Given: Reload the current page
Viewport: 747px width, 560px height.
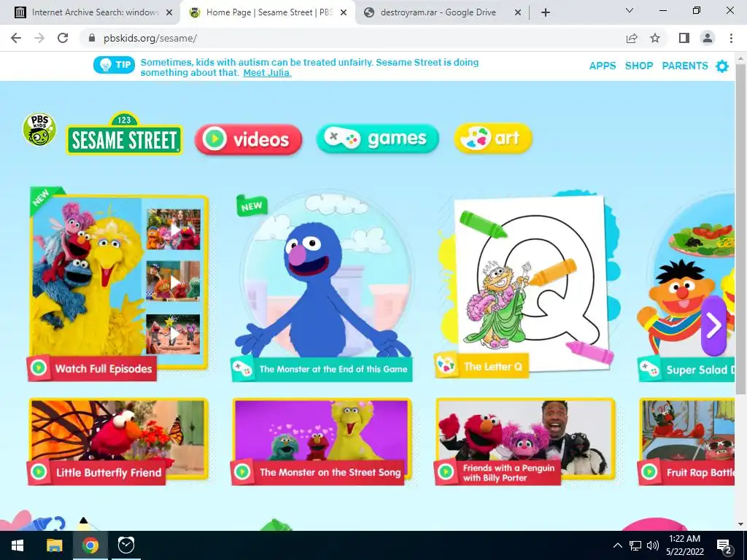Looking at the screenshot, I should [x=63, y=38].
